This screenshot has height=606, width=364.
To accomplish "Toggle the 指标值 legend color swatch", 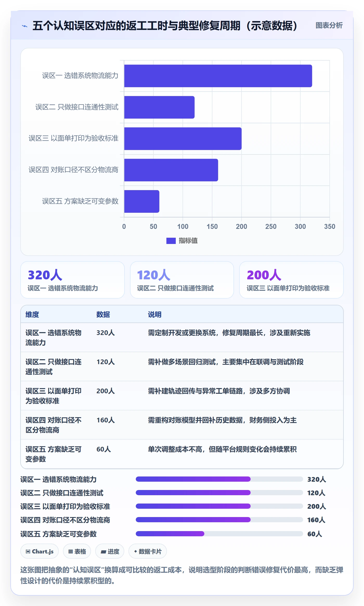I will (x=171, y=241).
